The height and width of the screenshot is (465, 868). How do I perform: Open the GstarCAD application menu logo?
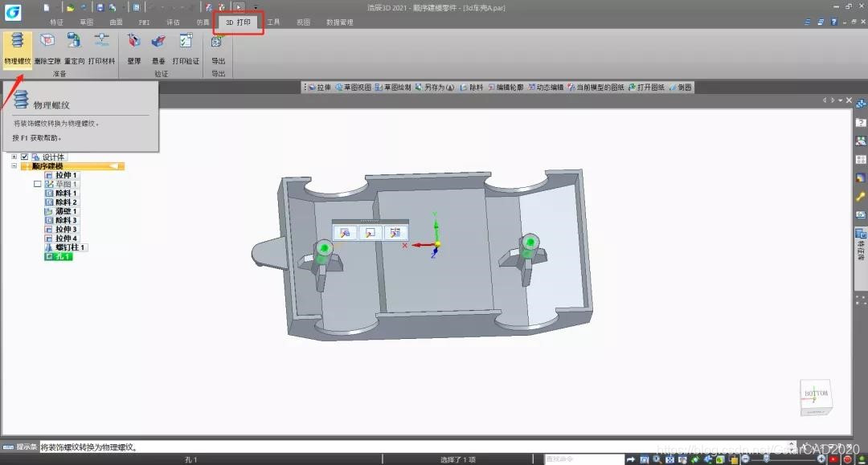[13, 11]
